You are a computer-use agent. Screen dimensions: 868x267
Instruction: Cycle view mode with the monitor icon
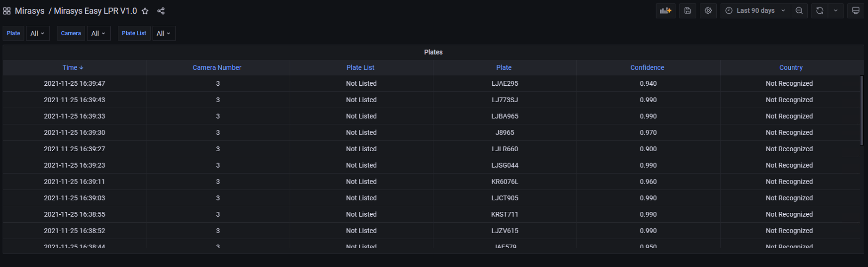coord(856,11)
